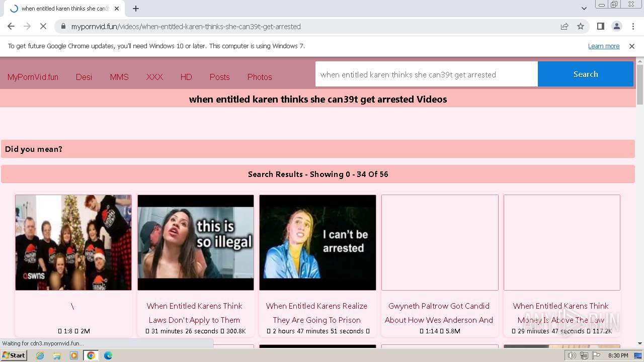The image size is (644, 362).
Task: Click '31 minutes 26 seconds' duration text
Action: 186,331
